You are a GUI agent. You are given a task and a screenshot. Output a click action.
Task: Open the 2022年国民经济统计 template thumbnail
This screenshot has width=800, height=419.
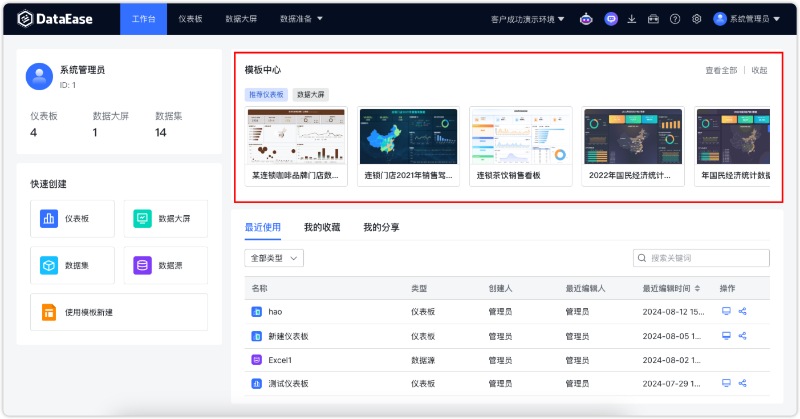tap(633, 136)
